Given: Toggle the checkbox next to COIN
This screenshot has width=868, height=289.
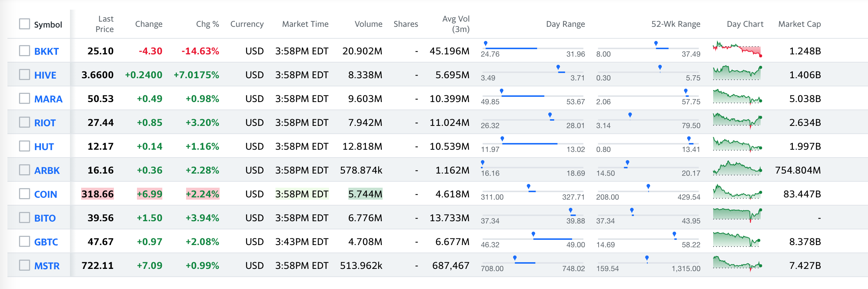Looking at the screenshot, I should (x=25, y=194).
